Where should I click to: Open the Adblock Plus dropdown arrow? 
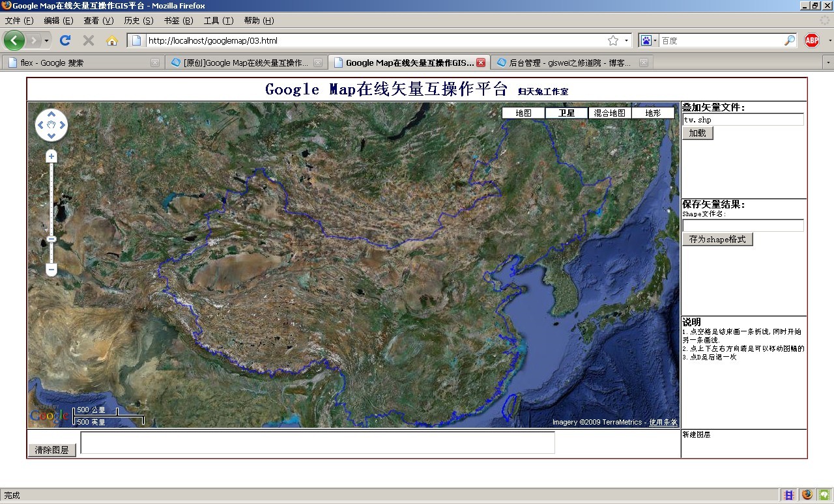(829, 40)
